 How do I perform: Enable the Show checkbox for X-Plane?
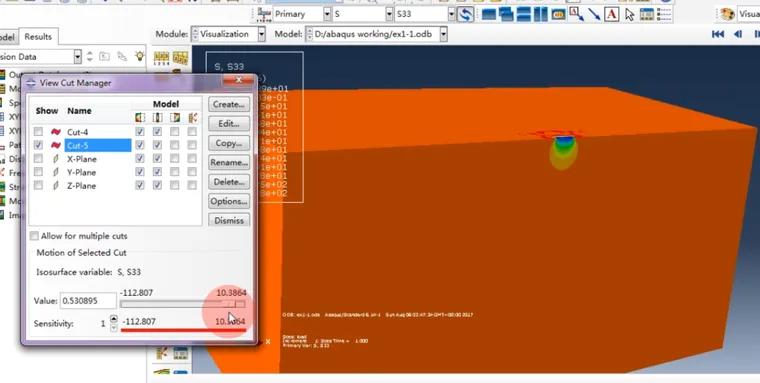(x=38, y=158)
